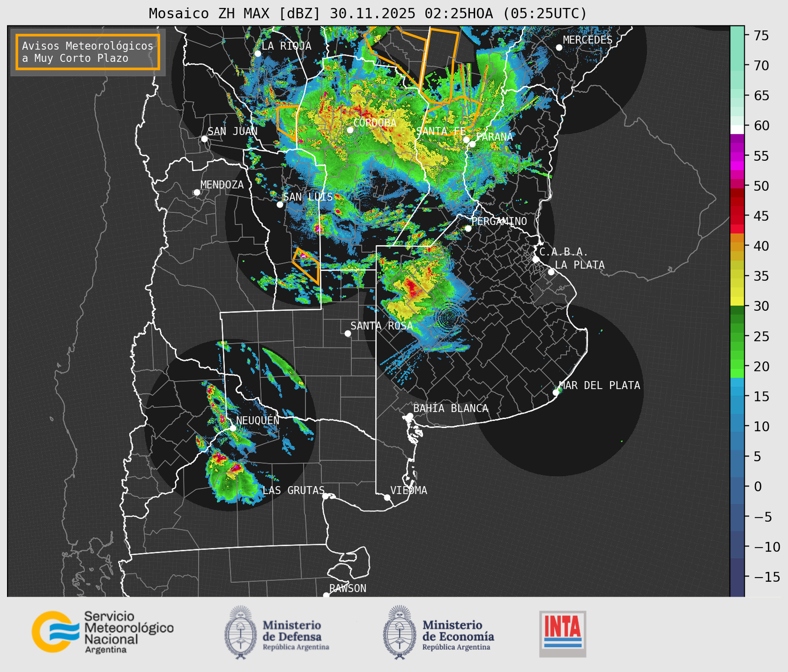Click the SANTA FE city label
Image resolution: width=788 pixels, height=672 pixels.
click(x=440, y=131)
